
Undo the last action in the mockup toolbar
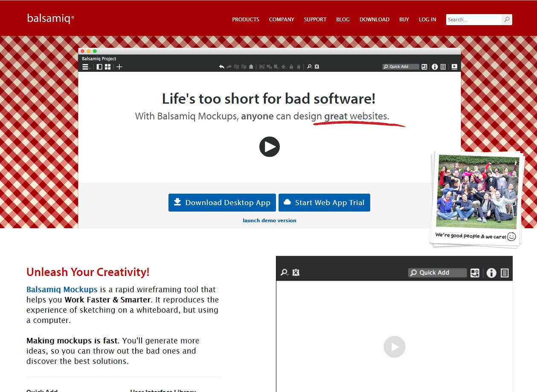pos(221,67)
